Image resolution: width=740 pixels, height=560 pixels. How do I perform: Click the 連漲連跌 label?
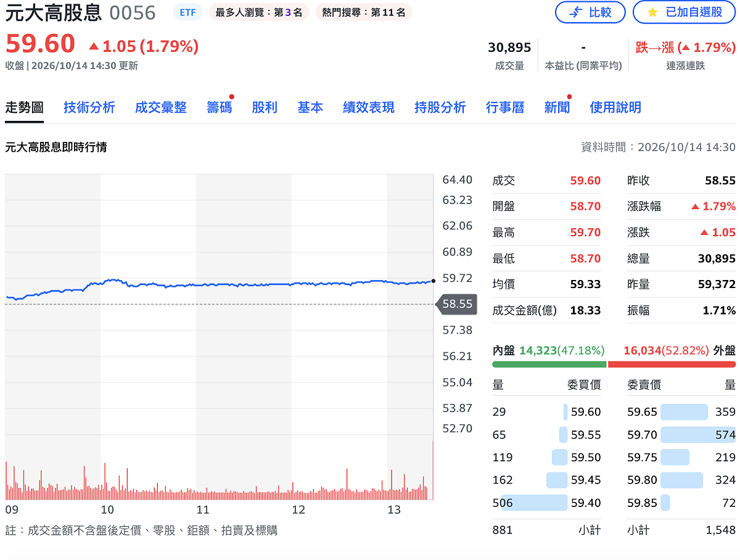click(686, 65)
